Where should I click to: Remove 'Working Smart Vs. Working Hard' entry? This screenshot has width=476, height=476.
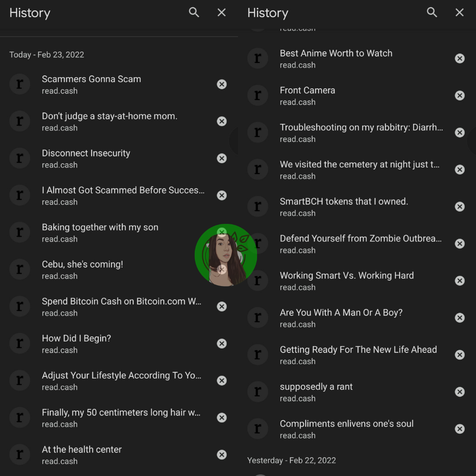[x=460, y=280]
